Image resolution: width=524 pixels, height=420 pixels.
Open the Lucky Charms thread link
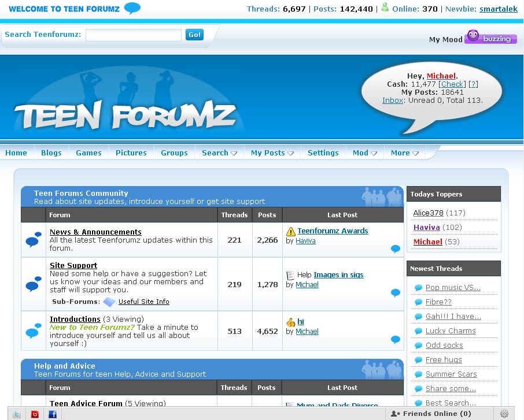(x=451, y=331)
